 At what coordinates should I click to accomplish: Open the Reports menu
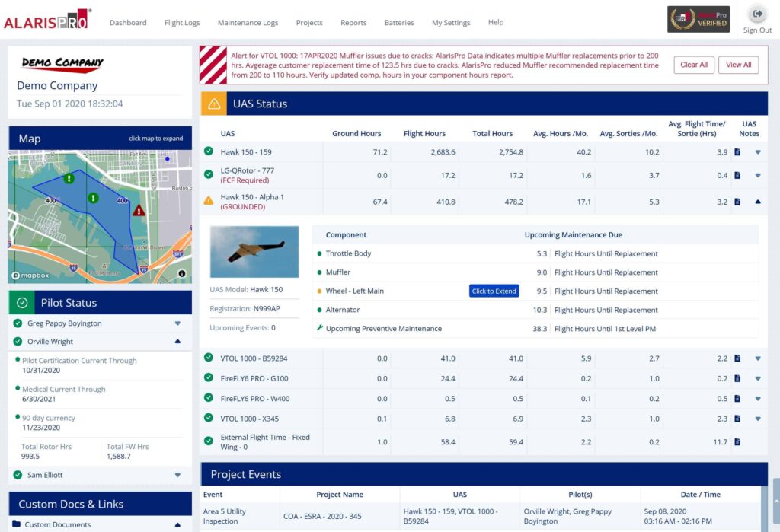coord(353,23)
